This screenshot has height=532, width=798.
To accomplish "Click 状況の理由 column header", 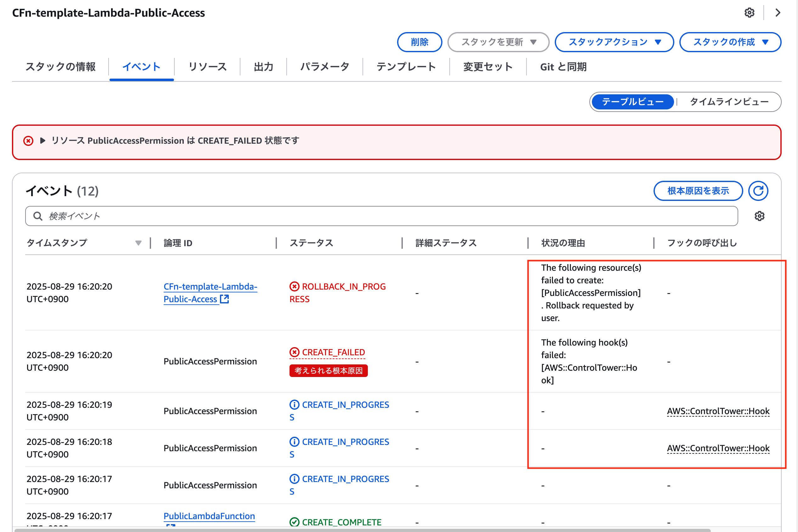I will [563, 243].
